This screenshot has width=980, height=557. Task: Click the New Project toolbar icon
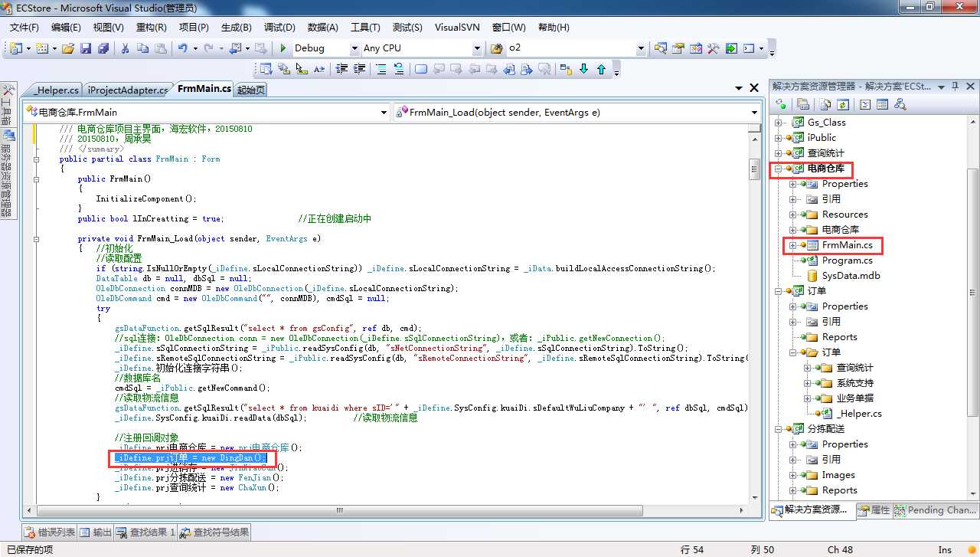[18, 48]
